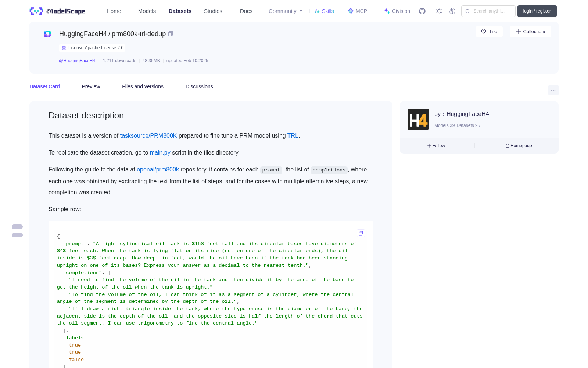Click the 'Datasets 95' count text
The height and width of the screenshot is (368, 588).
point(468,125)
